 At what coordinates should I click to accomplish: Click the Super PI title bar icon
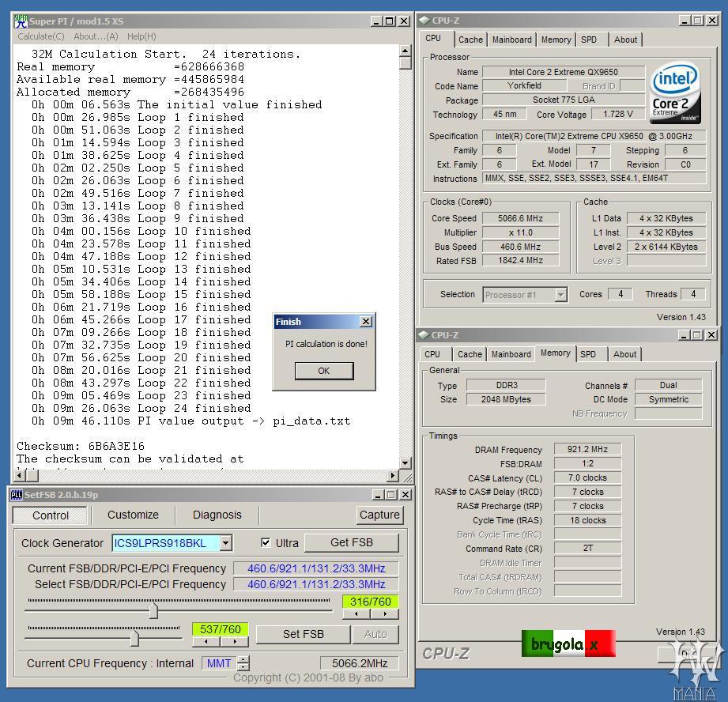pos(21,21)
